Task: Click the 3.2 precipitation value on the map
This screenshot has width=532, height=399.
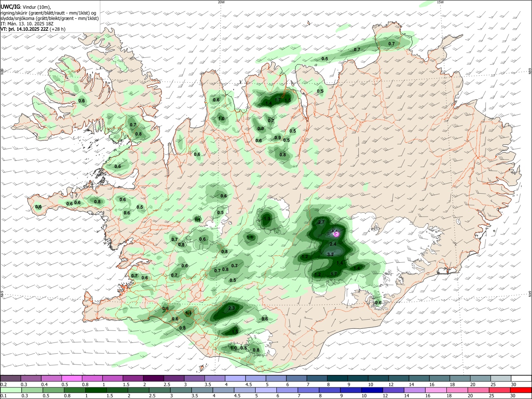Action: tap(330, 254)
